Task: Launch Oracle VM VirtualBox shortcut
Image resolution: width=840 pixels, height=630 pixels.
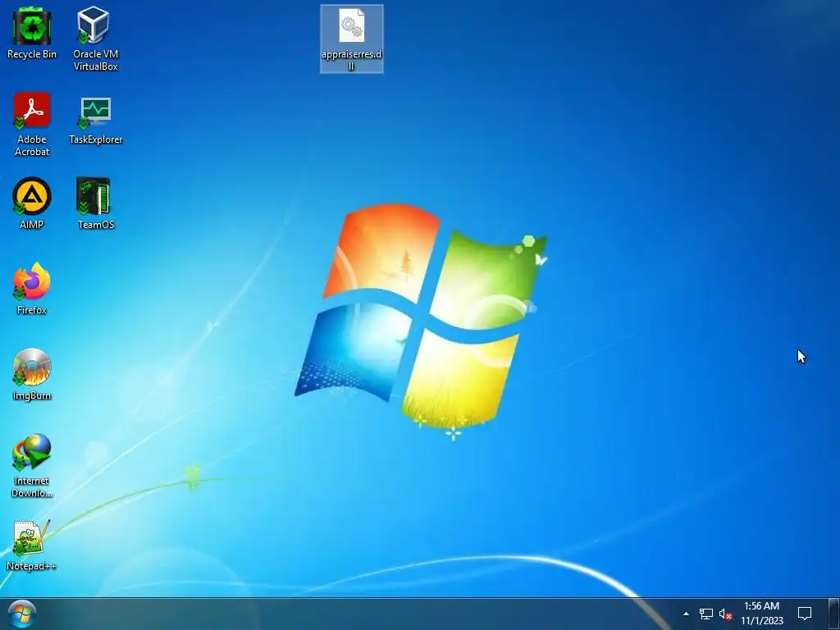Action: 95,38
